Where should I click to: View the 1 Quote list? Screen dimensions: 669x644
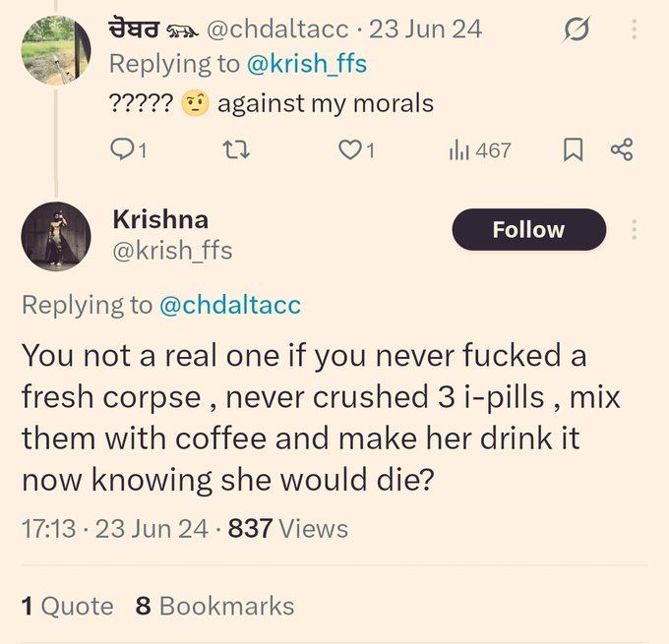click(x=68, y=606)
